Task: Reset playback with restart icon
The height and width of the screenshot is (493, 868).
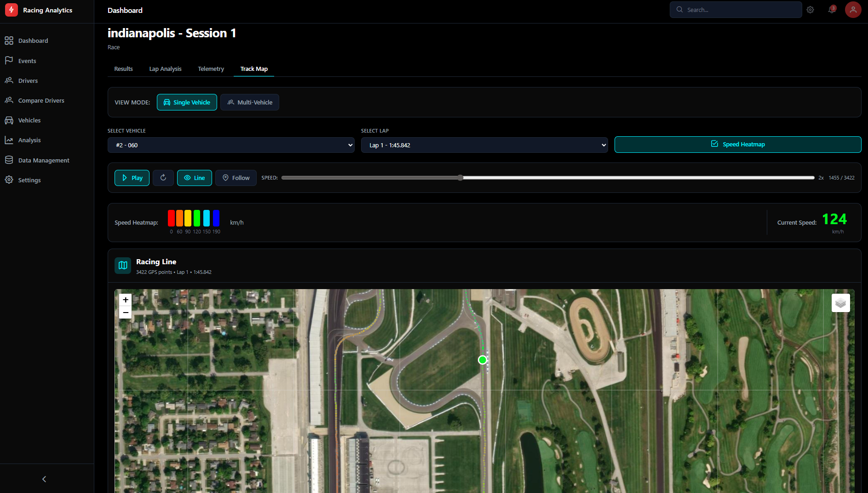Action: [163, 178]
